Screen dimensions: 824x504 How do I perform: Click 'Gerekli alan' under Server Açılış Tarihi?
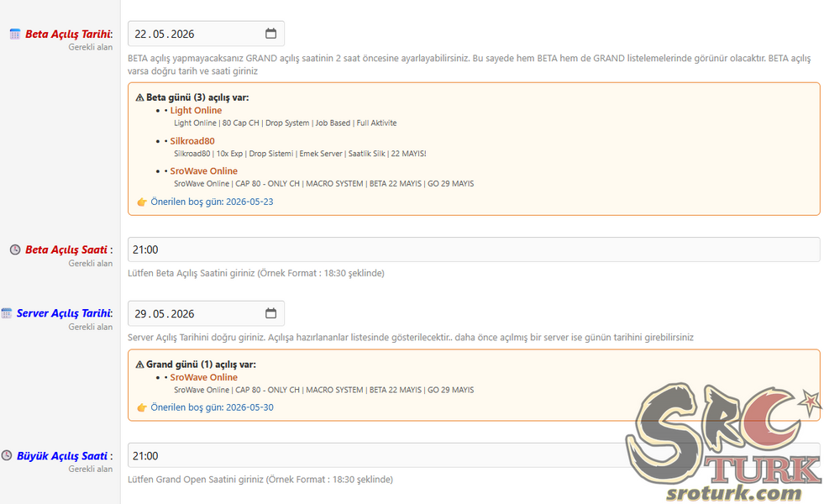point(91,327)
